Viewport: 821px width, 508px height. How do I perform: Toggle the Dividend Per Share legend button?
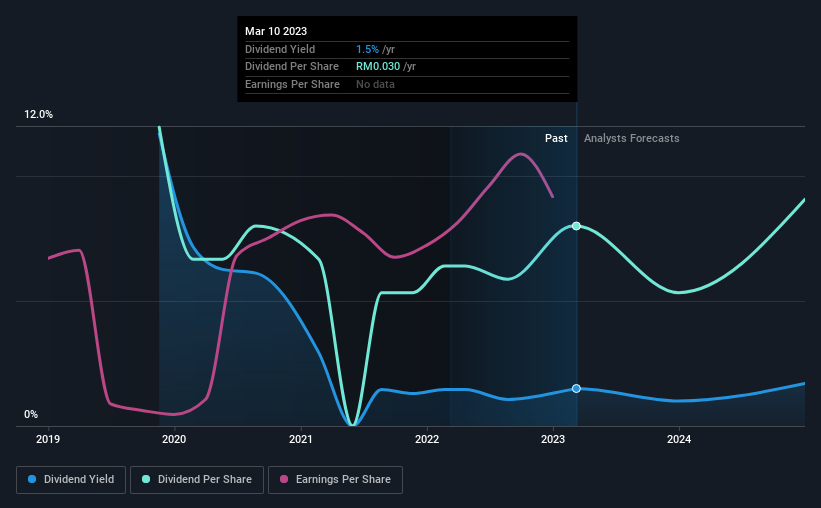[197, 480]
